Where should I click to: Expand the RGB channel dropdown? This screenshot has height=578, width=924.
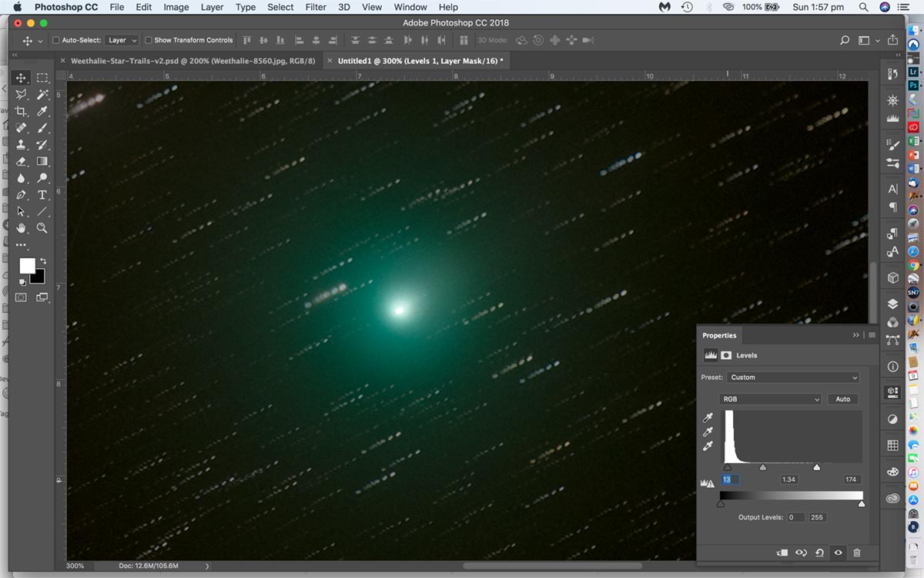(x=770, y=399)
